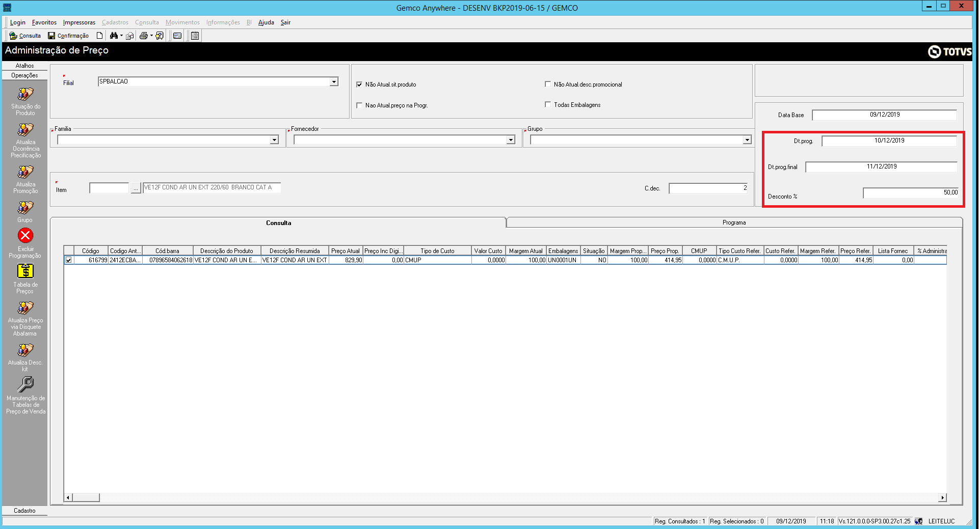Click the mail envelope toolbar icon
Image resolution: width=980 pixels, height=529 pixels.
[130, 36]
